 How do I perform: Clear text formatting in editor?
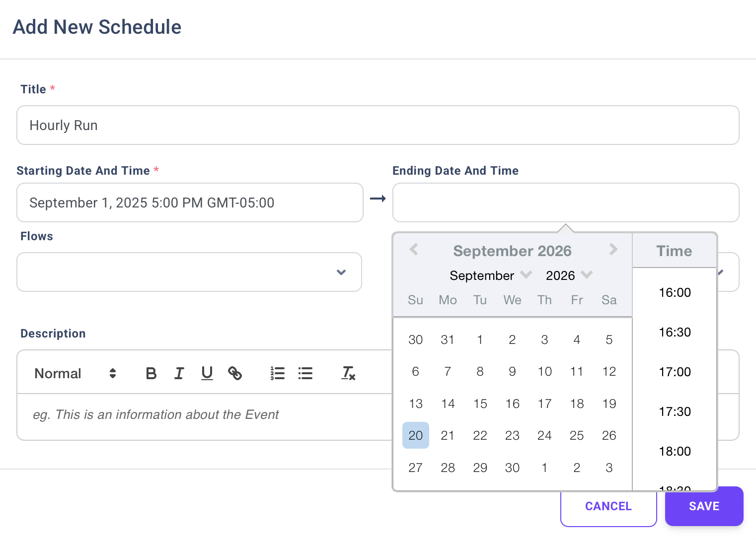coord(348,373)
